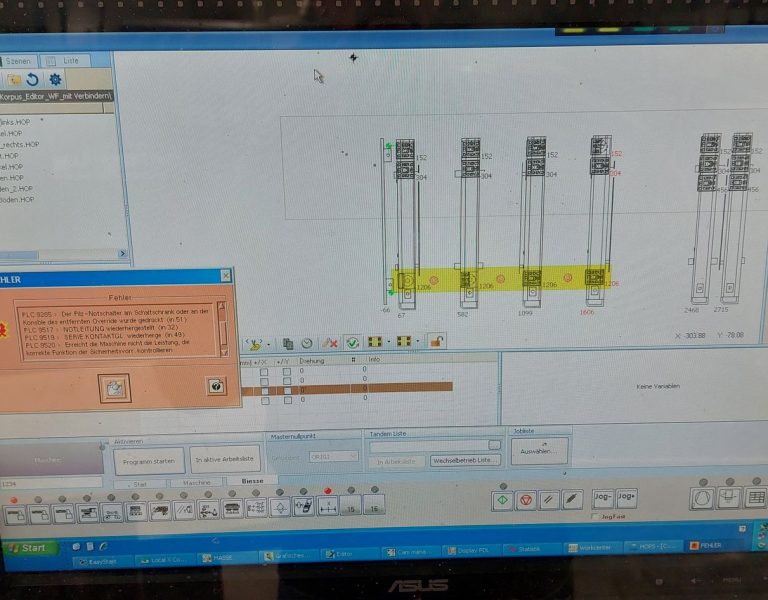Open dropdown arrow beside second four-square icon
The width and height of the screenshot is (768, 600).
(417, 340)
